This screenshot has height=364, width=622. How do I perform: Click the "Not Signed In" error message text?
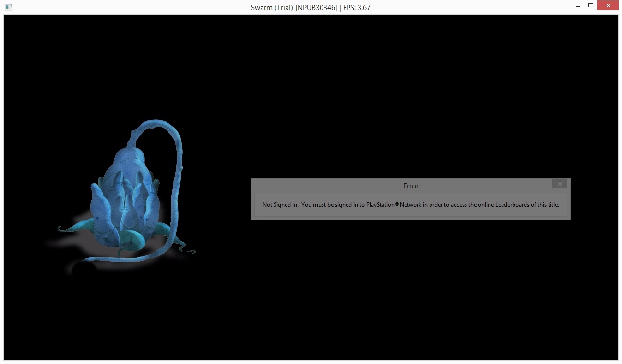tap(411, 205)
